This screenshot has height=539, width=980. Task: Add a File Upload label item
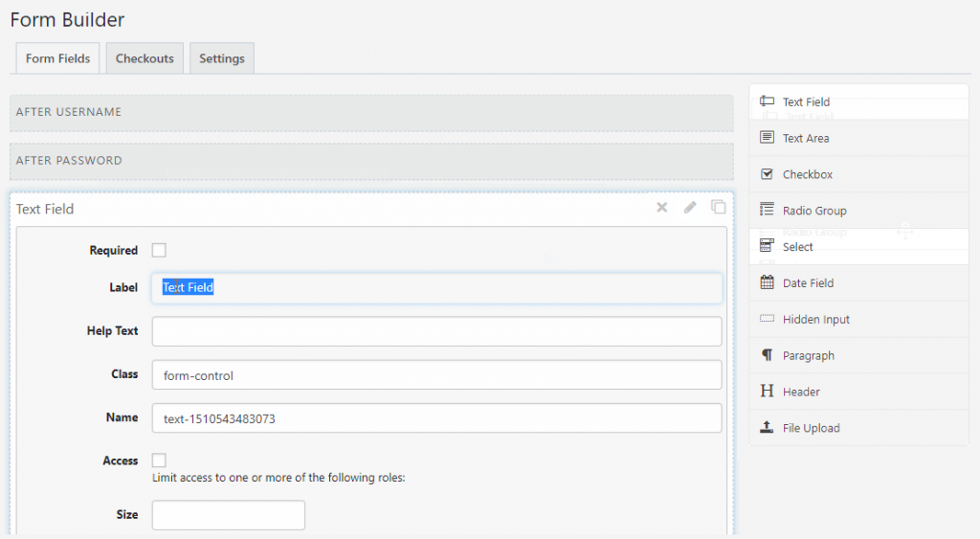click(812, 428)
